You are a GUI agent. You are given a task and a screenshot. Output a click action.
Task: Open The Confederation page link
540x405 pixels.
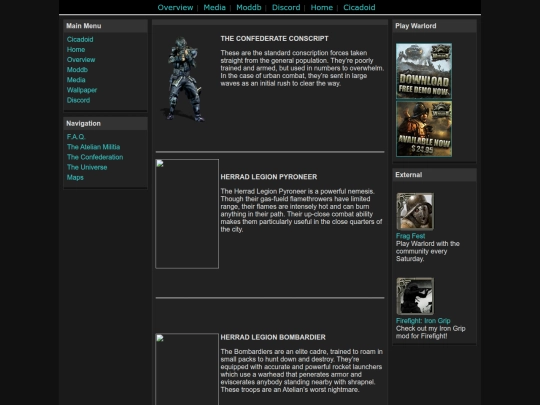(95, 157)
